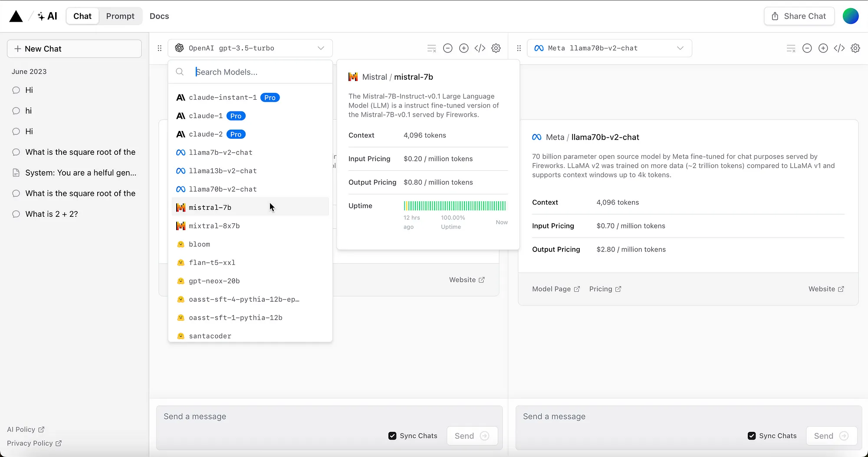Toggle Sync Chats checkbox in left chat panel

pos(392,436)
